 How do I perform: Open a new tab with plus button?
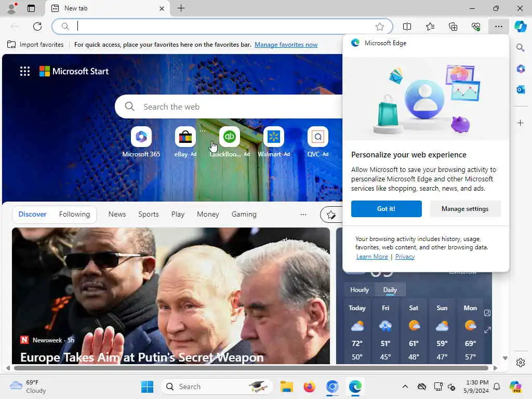[181, 8]
